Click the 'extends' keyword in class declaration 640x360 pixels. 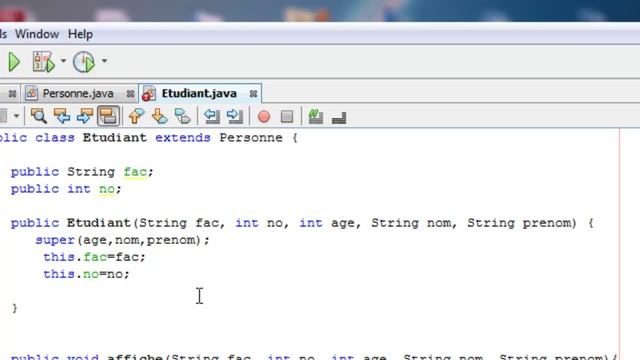click(x=182, y=138)
